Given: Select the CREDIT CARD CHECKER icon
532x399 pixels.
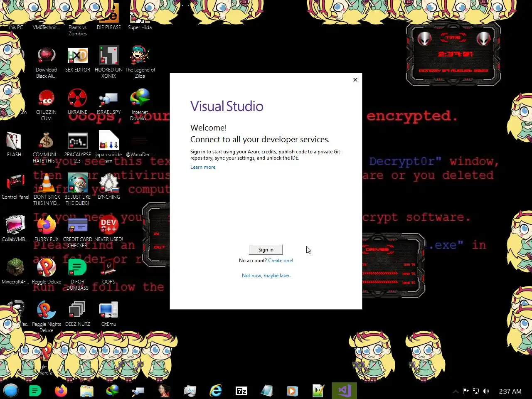Looking at the screenshot, I should point(78,232).
